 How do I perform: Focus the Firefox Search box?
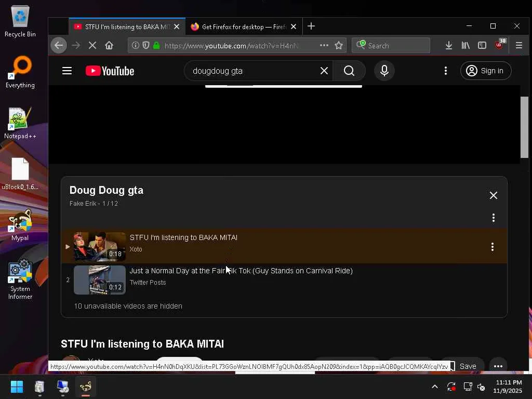(391, 46)
